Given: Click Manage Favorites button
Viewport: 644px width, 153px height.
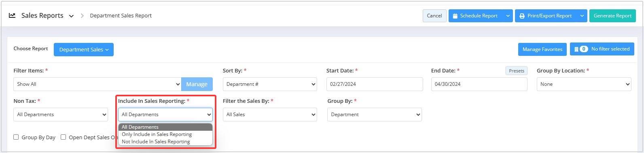Looking at the screenshot, I should [x=542, y=49].
